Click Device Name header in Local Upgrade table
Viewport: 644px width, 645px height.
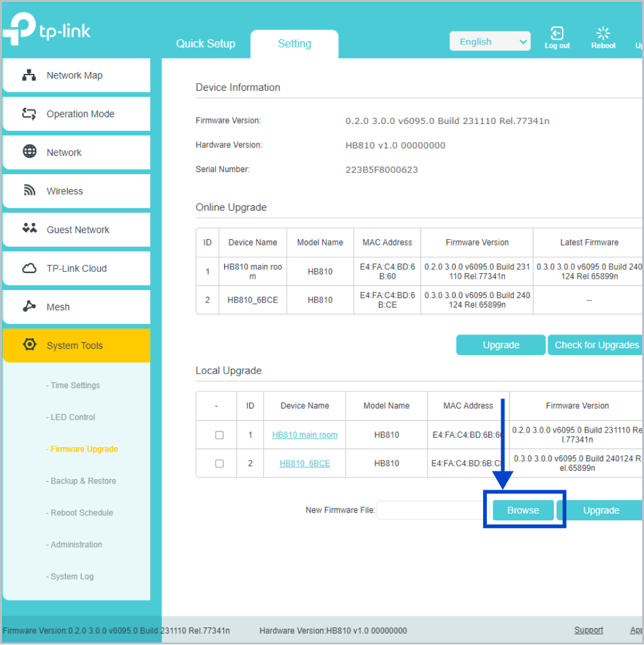[x=305, y=406]
